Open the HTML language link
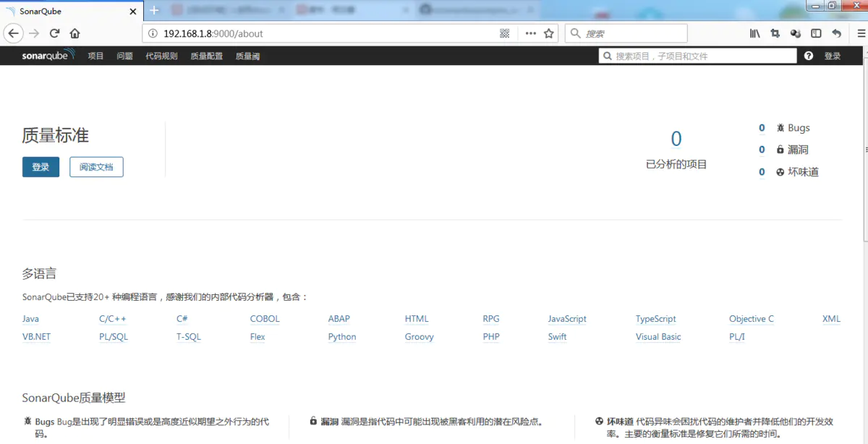This screenshot has height=444, width=868. click(x=417, y=319)
